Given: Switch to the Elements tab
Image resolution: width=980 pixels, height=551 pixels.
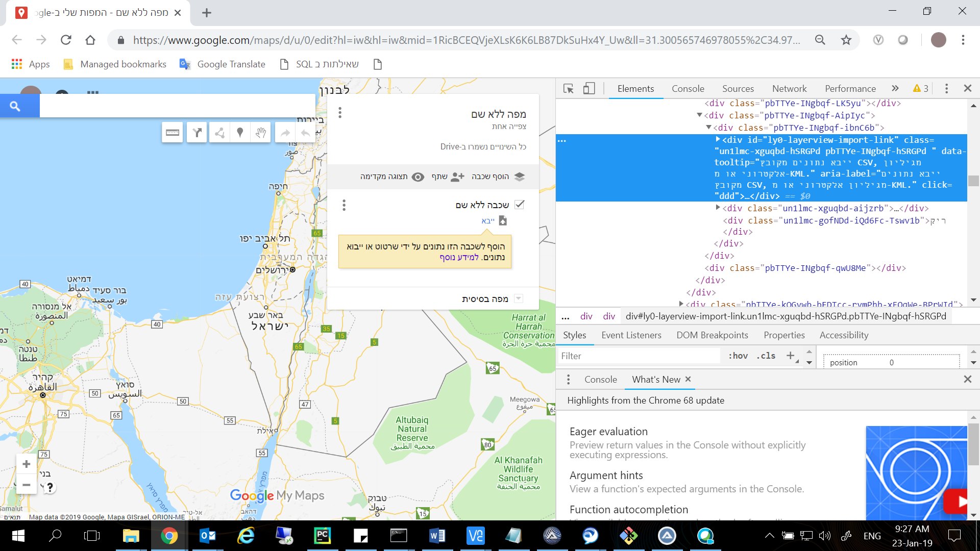Looking at the screenshot, I should coord(635,88).
